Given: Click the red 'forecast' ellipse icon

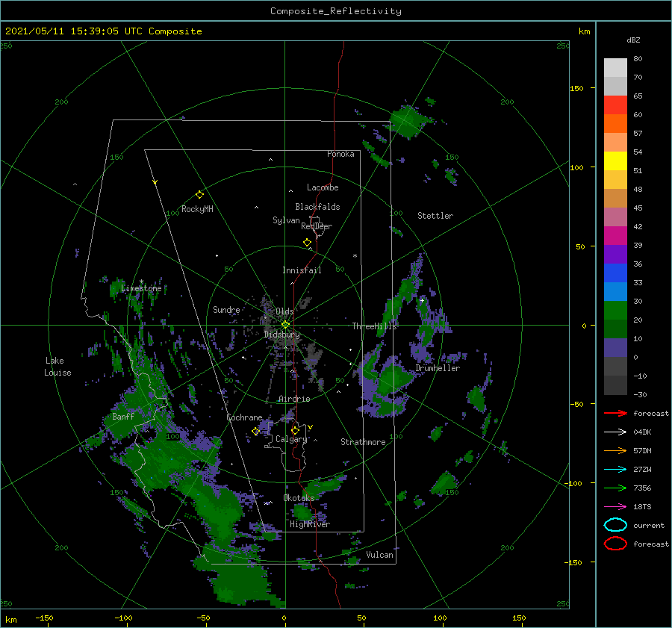Looking at the screenshot, I should [x=615, y=544].
